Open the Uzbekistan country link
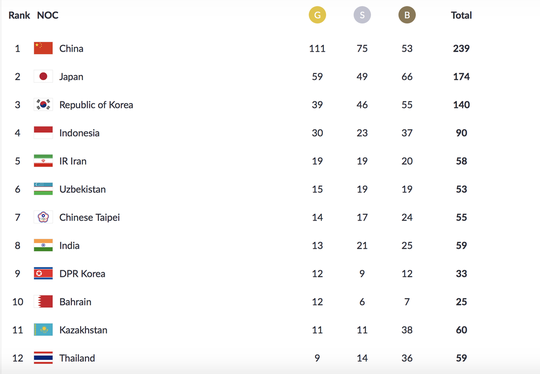540x374 pixels. click(82, 189)
